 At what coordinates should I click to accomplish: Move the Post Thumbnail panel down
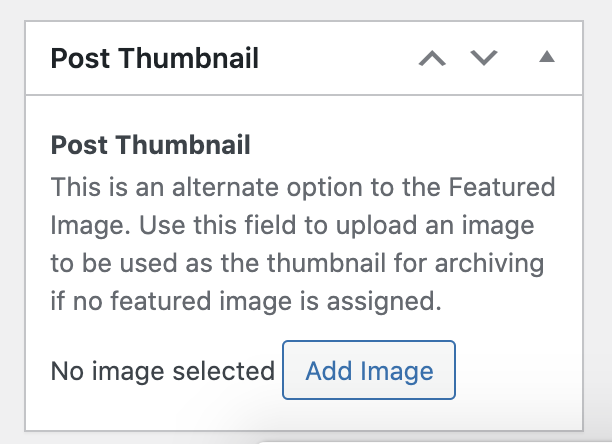[484, 58]
